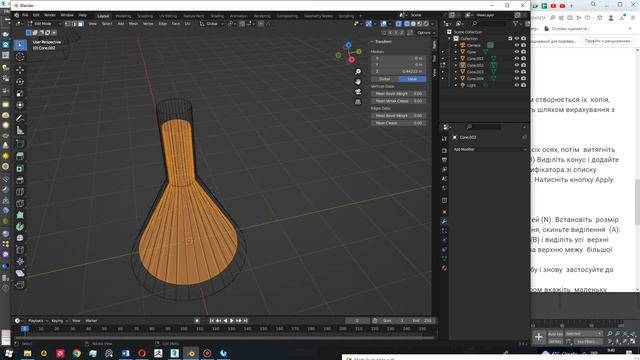This screenshot has height=360, width=640.
Task: Hide the Light object in outliner
Action: pos(516,85)
